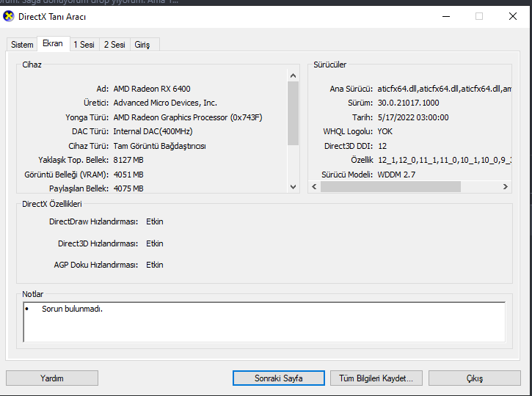The height and width of the screenshot is (396, 532).
Task: Click the note Sorun bulunmadı.
Action: [x=72, y=309]
